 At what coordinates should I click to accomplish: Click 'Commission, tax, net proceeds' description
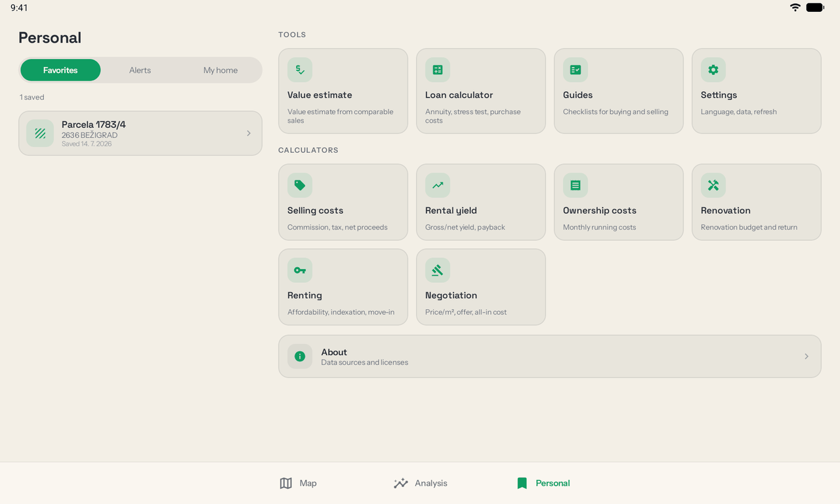click(x=337, y=227)
